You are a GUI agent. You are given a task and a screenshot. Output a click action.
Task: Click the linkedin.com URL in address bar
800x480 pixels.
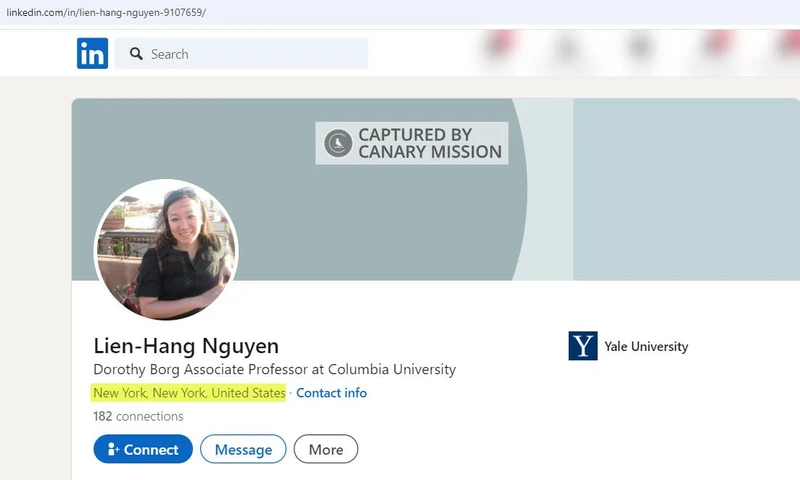pos(106,12)
